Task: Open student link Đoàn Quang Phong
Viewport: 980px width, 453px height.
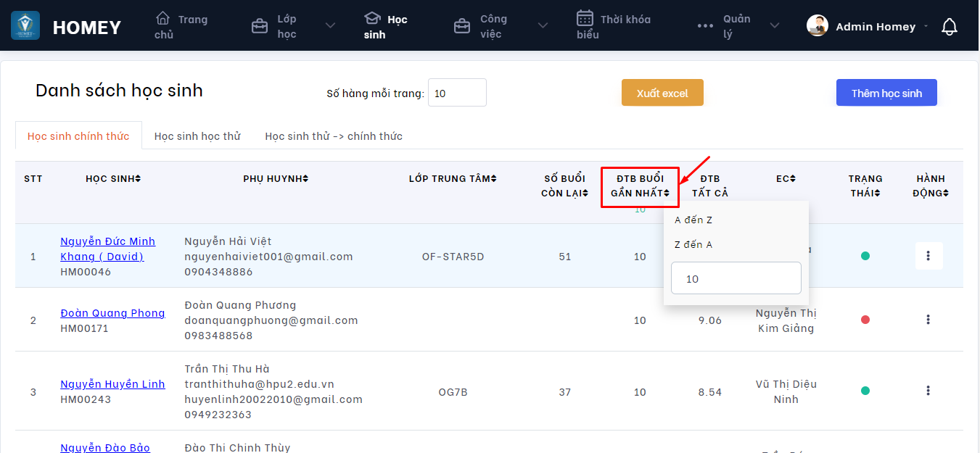Action: coord(112,313)
